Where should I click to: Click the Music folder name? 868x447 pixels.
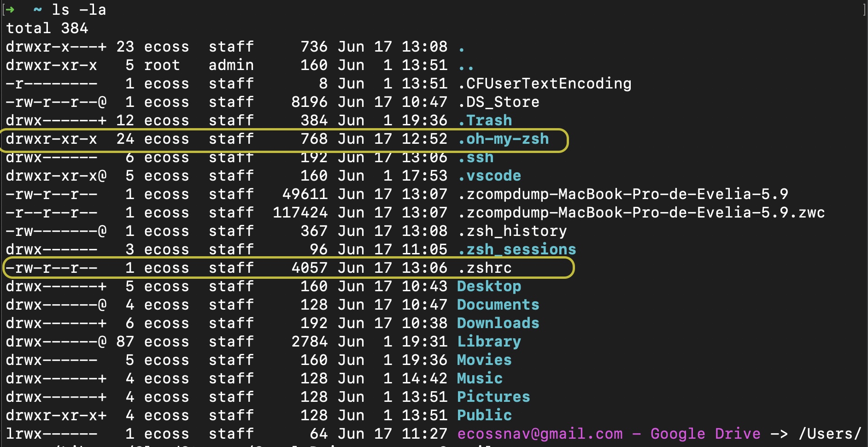click(x=480, y=378)
